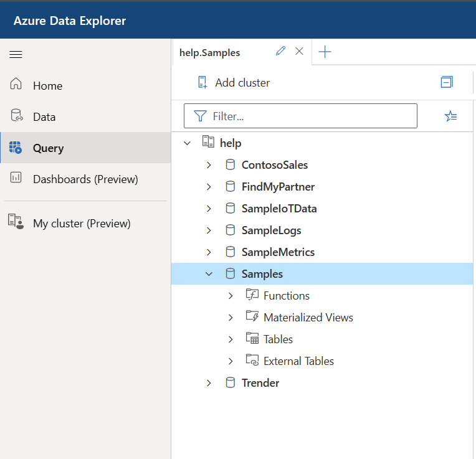Expand the Materialized Views folder
The height and width of the screenshot is (459, 476).
[231, 318]
